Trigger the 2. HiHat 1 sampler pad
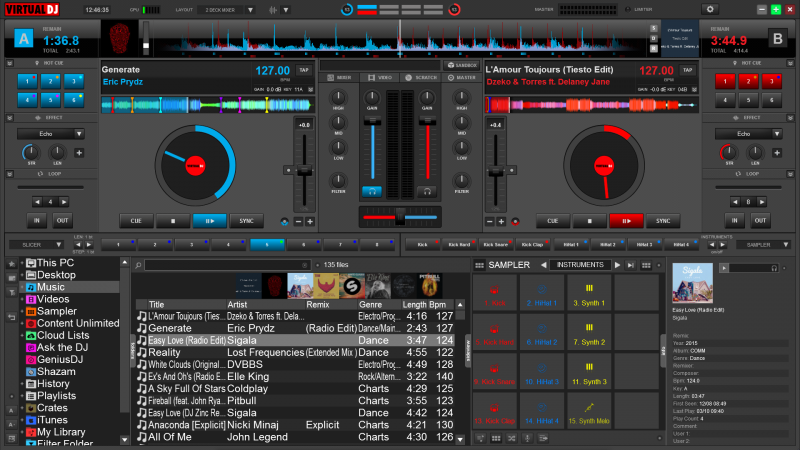This screenshot has height=450, width=800. (541, 293)
